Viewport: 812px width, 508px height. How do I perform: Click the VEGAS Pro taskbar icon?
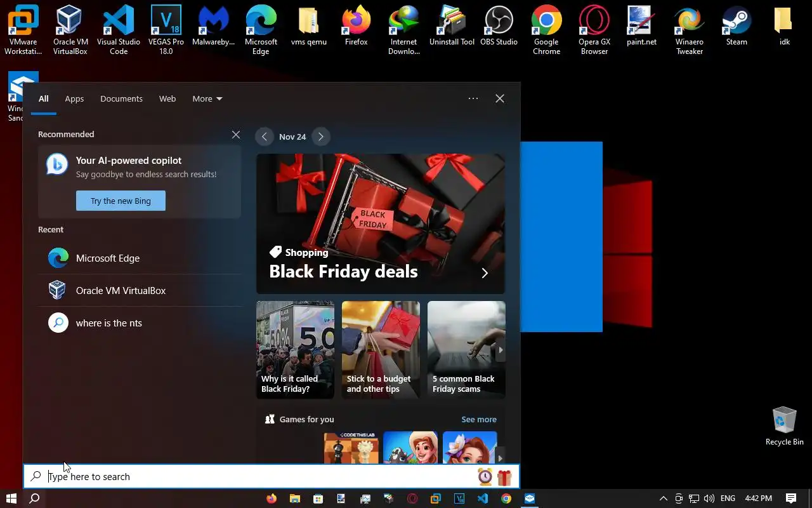(459, 498)
